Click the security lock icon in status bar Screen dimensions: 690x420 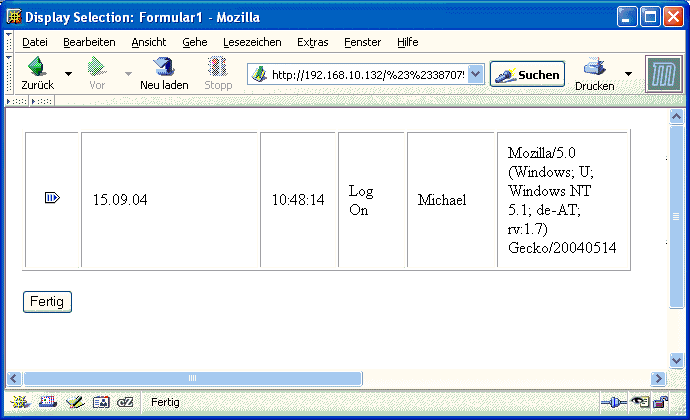pos(661,402)
